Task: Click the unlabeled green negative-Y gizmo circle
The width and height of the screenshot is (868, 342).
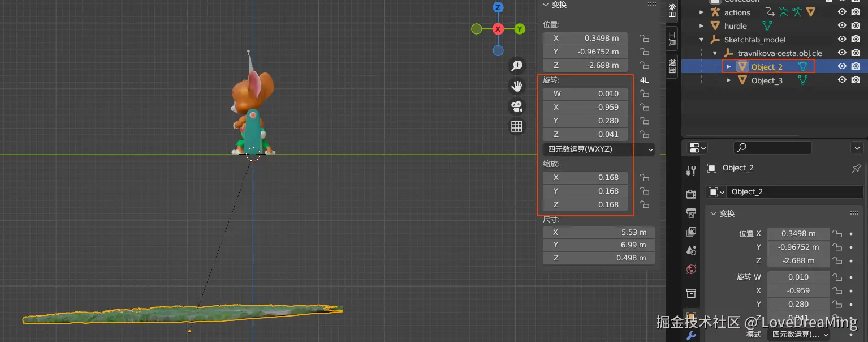Action: 477,29
